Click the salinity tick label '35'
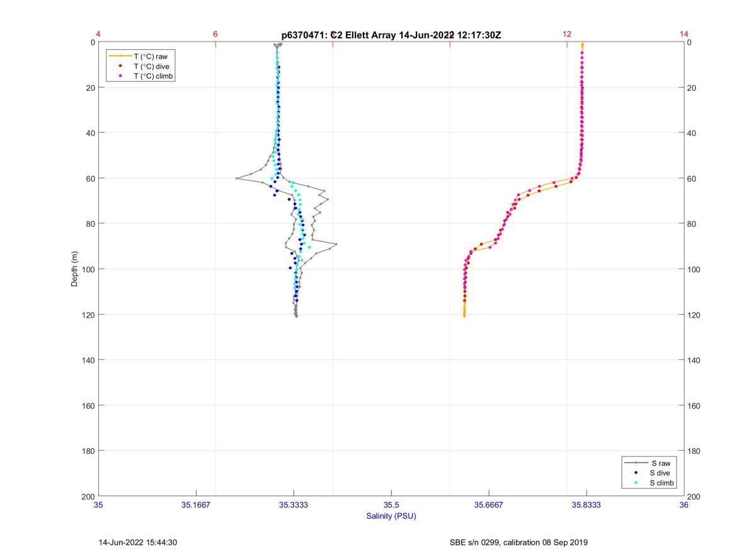Image resolution: width=756 pixels, height=558 pixels. click(99, 505)
